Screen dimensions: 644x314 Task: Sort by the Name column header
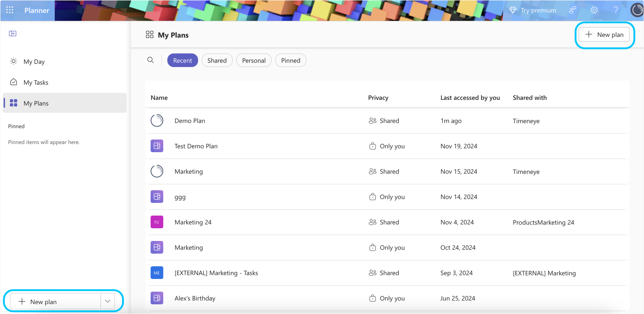pos(159,98)
